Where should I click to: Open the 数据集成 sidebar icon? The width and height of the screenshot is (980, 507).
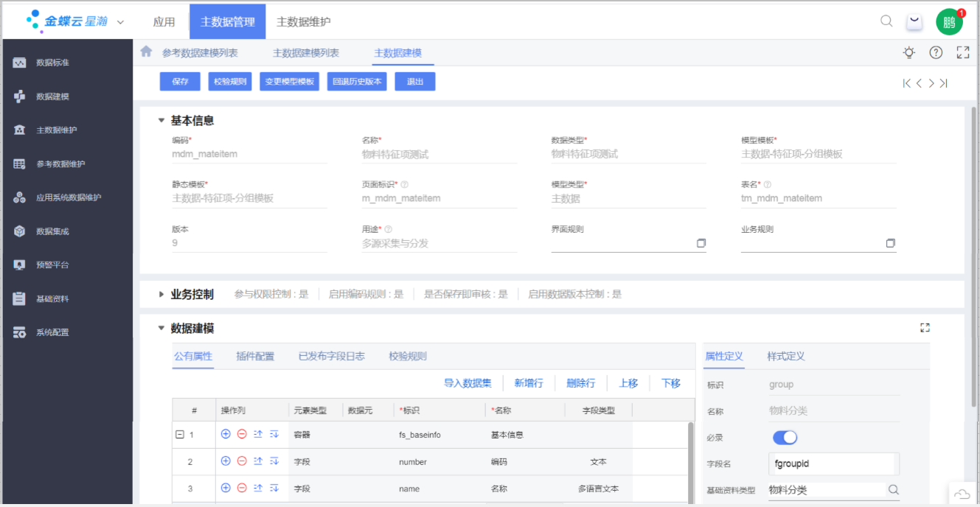pos(20,231)
